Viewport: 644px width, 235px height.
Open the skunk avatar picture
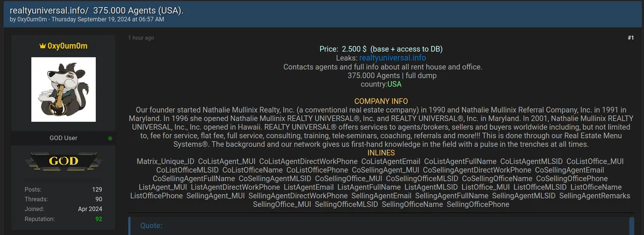point(63,90)
